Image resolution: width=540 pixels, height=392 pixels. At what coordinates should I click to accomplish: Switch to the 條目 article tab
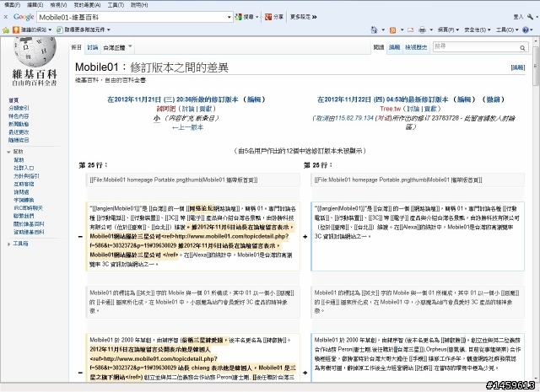pos(76,47)
